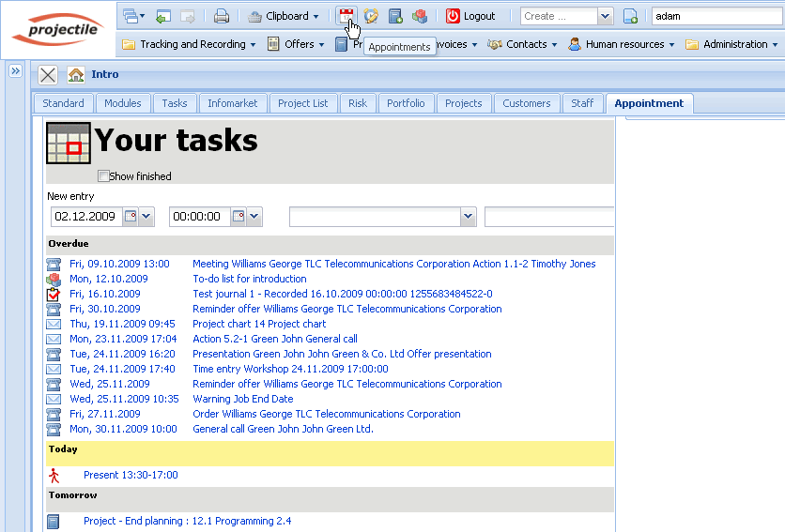The height and width of the screenshot is (532, 785).
Task: Select the Portfolio tab
Action: [406, 103]
